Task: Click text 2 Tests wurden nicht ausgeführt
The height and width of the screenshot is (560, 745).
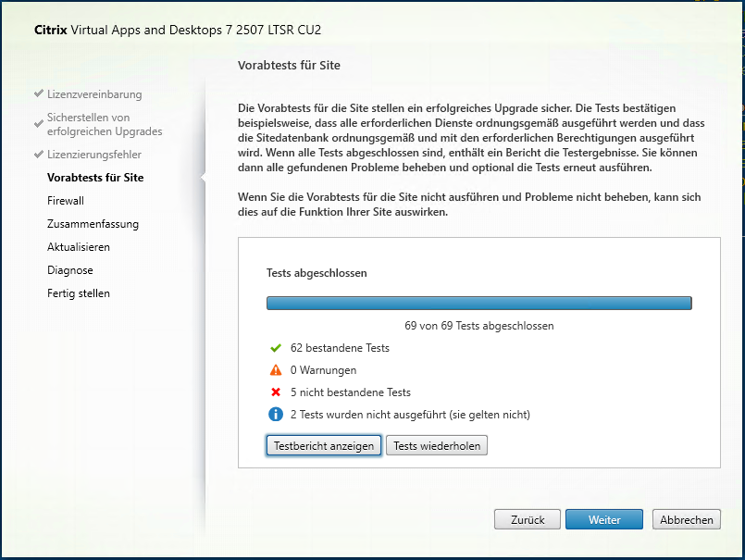Action: tap(410, 415)
